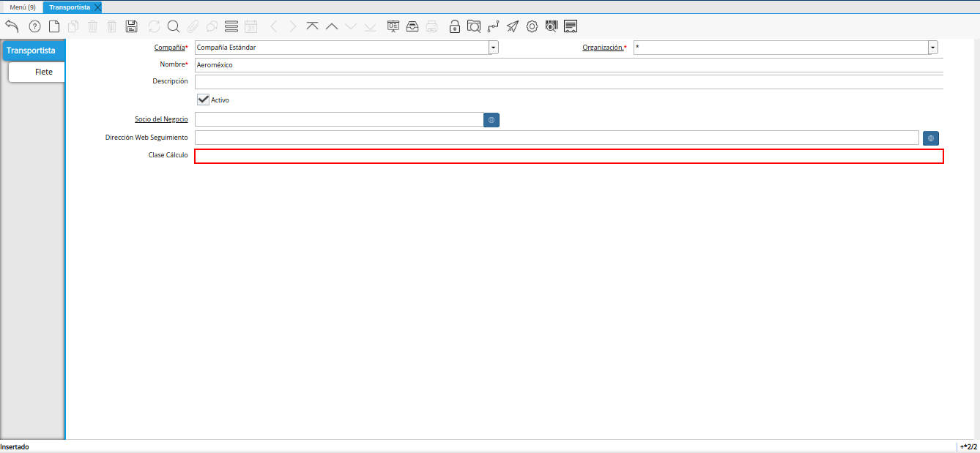Viewport: 980px width, 453px height.
Task: Jump to first record icon
Action: (x=313, y=26)
